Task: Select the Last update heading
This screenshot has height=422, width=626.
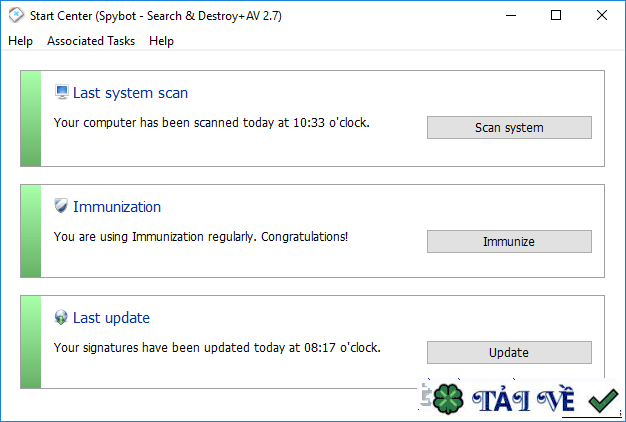Action: click(x=111, y=318)
